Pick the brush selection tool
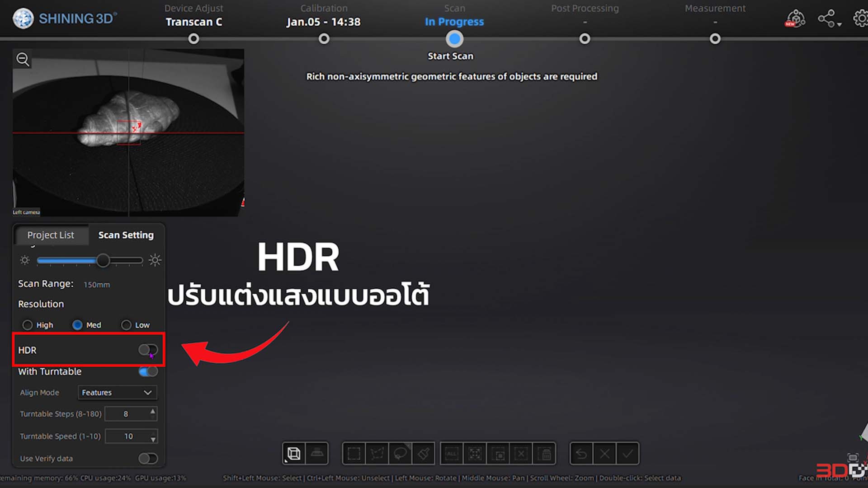868x488 pixels. click(x=424, y=454)
